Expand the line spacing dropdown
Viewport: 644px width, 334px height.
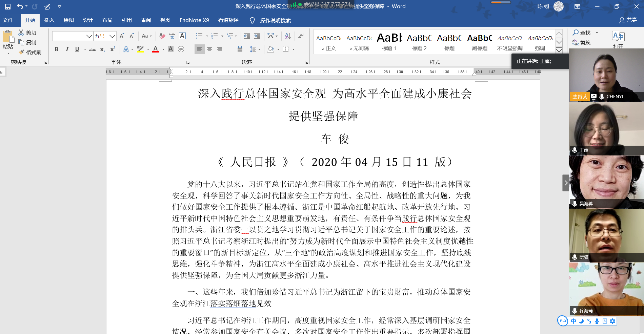tap(259, 49)
